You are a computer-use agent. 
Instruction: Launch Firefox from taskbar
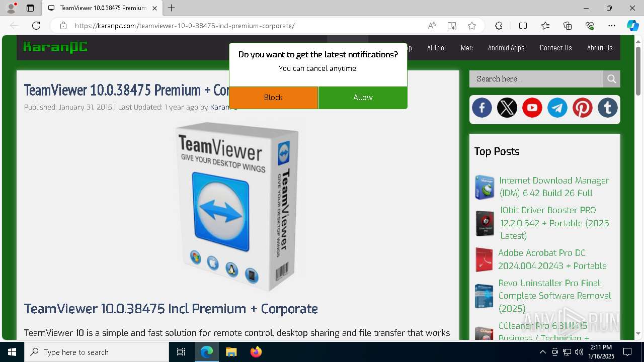coord(256,352)
